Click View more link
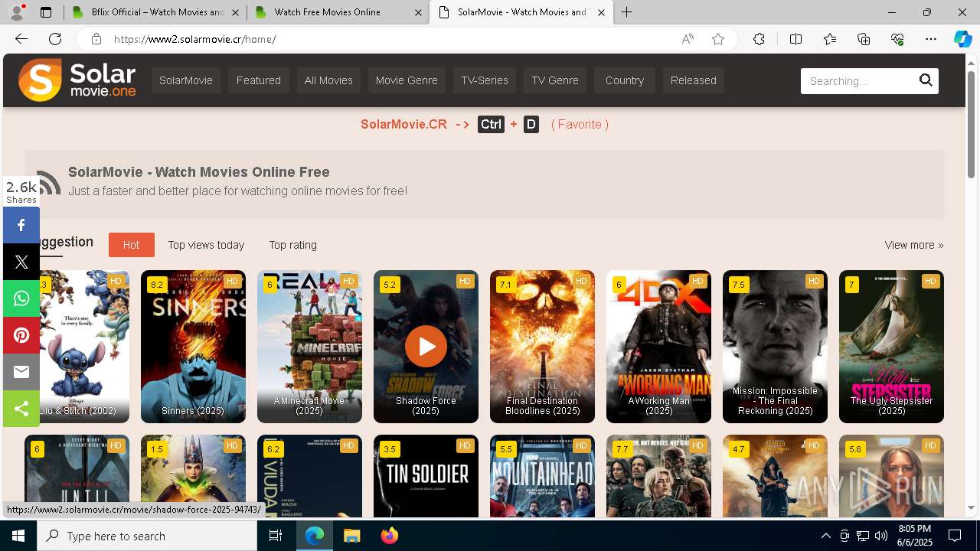 [x=914, y=245]
